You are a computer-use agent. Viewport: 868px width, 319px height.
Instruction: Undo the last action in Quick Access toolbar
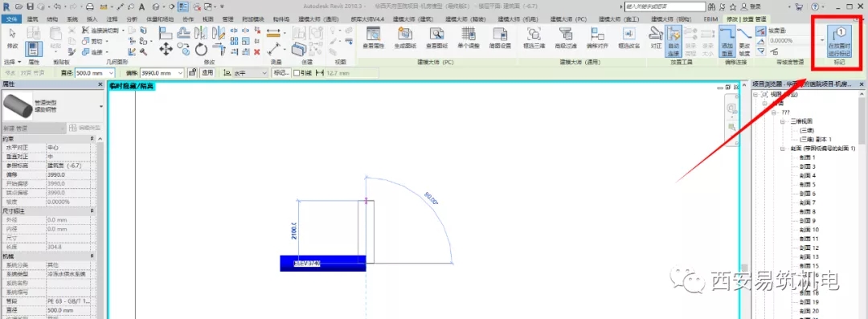pyautogui.click(x=58, y=6)
